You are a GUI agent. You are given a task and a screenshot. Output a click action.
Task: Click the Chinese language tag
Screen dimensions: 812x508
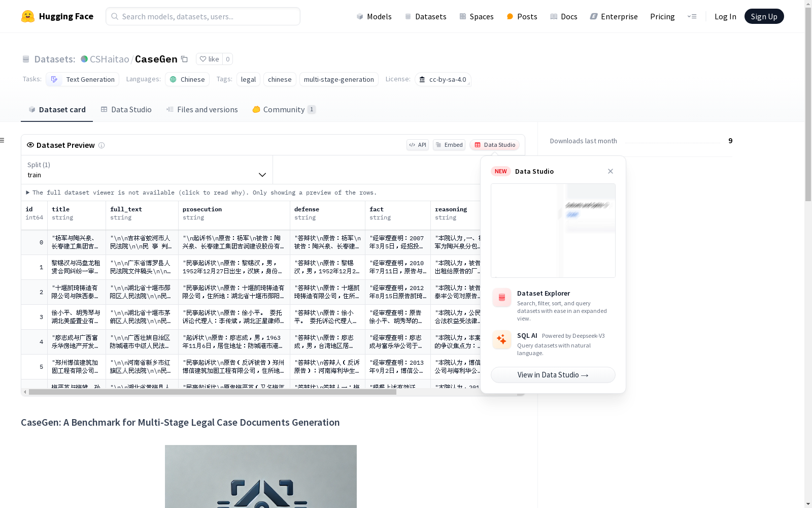pos(187,79)
